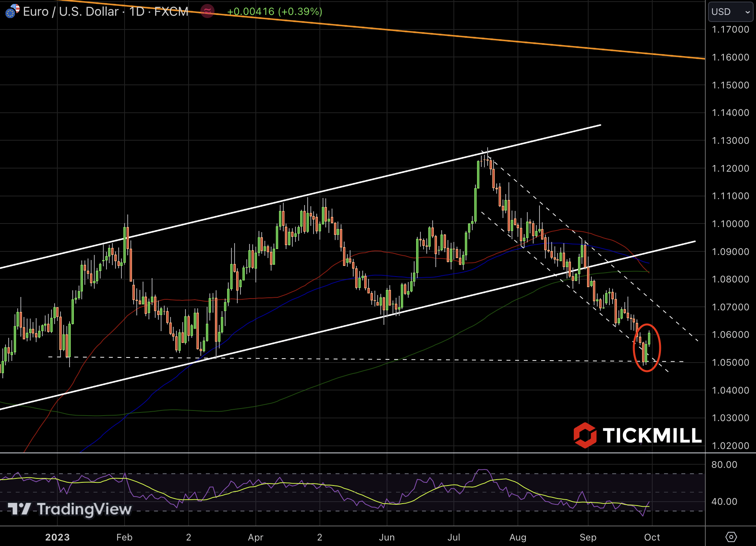This screenshot has height=546, width=756.
Task: Click the 40.00 label on RSI scale
Action: click(x=724, y=501)
